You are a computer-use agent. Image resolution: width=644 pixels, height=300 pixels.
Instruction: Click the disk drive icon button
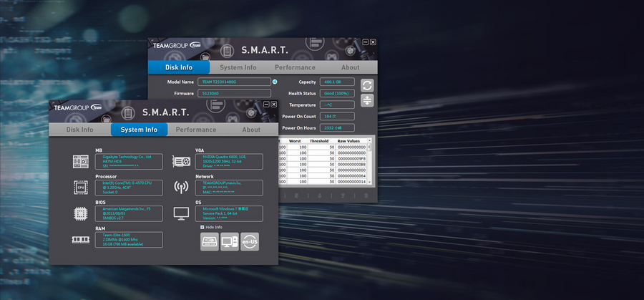tap(210, 241)
